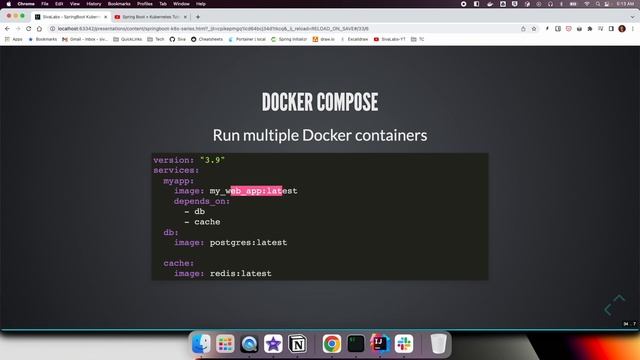The width and height of the screenshot is (640, 360).
Task: Open the Gmail Inbox bookmark
Action: (x=85, y=39)
